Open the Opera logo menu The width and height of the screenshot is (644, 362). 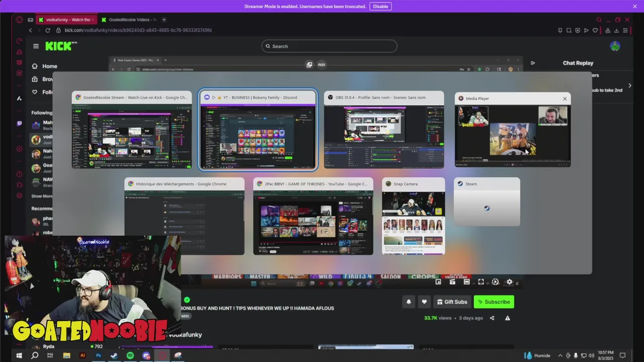click(x=19, y=20)
